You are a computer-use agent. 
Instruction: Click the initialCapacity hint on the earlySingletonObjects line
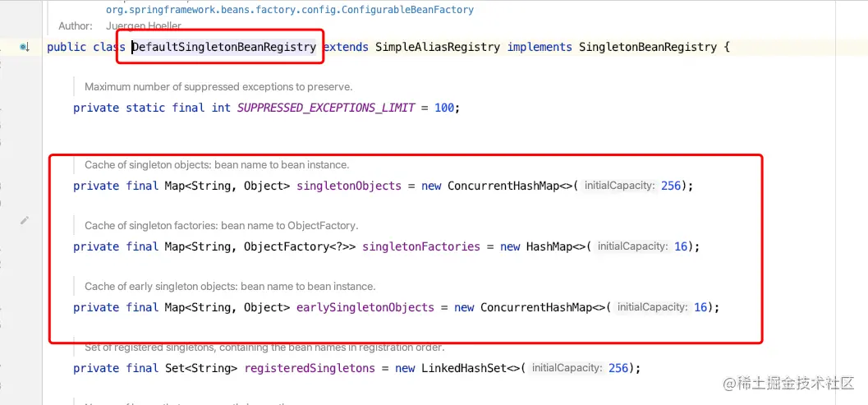pos(653,307)
